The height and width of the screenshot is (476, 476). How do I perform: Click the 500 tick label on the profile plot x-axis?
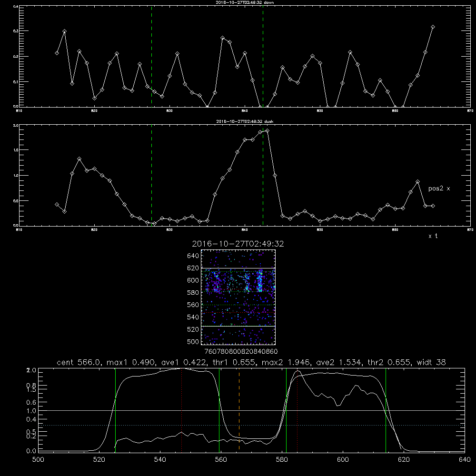point(38,460)
